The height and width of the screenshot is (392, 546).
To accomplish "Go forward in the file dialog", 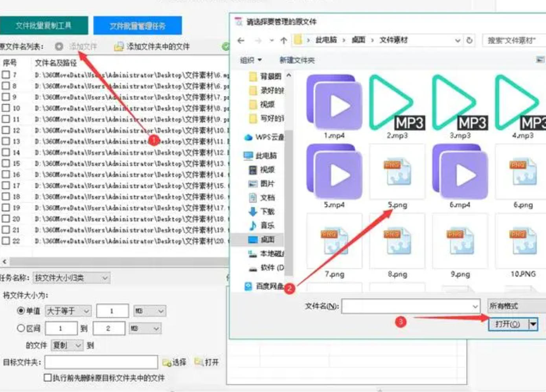I will tap(258, 40).
